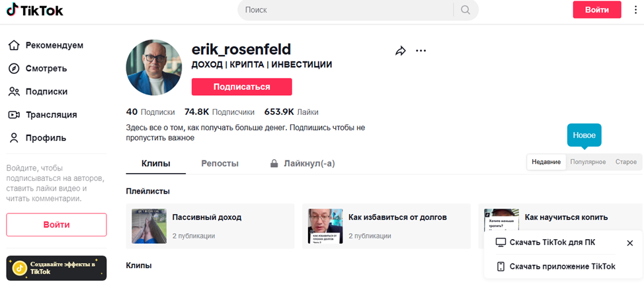Screen dimensions: 644x286
Task: Open the three-dot menu in header
Action: click(635, 10)
